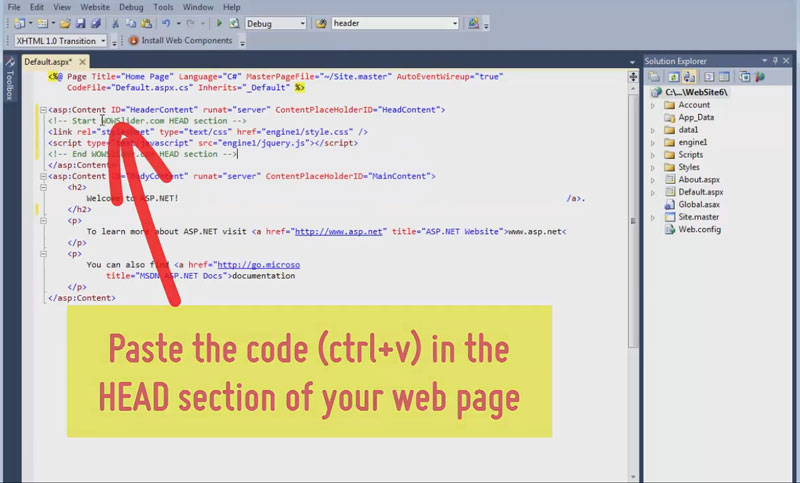Click the View Designer icon in Solution Explorer

724,77
